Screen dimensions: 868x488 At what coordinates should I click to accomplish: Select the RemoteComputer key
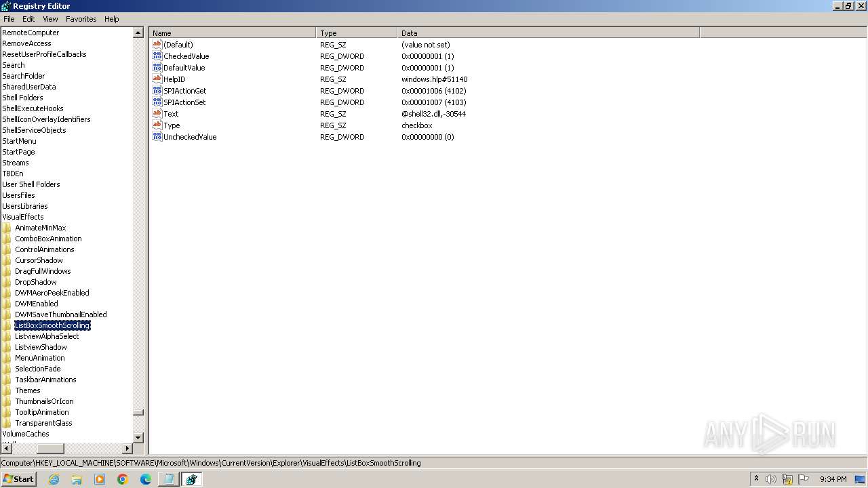click(31, 33)
